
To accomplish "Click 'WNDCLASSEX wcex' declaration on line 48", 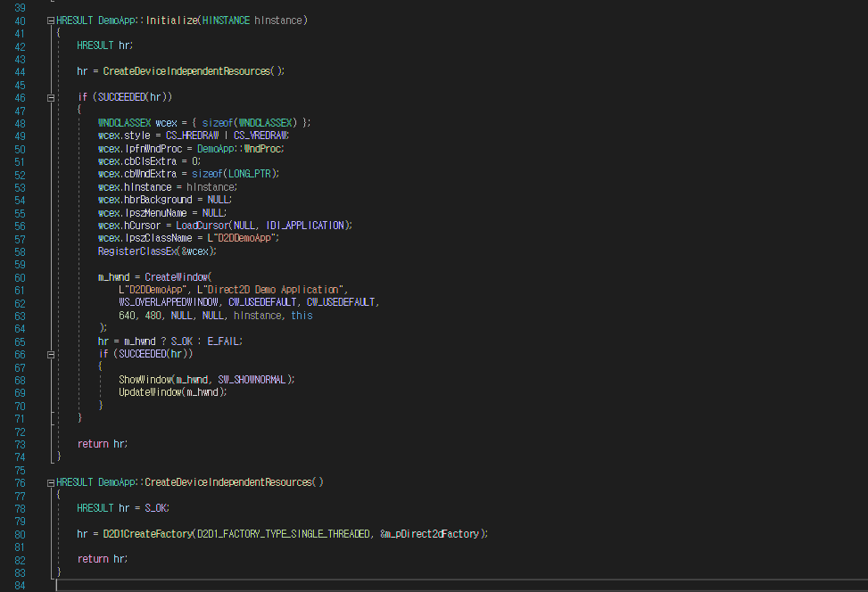I will tap(137, 123).
